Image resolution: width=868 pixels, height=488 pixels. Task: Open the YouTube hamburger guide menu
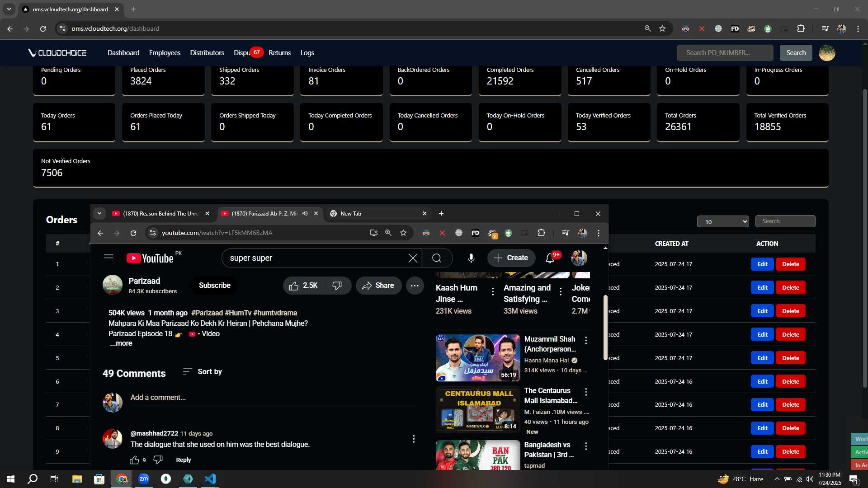[x=108, y=258]
